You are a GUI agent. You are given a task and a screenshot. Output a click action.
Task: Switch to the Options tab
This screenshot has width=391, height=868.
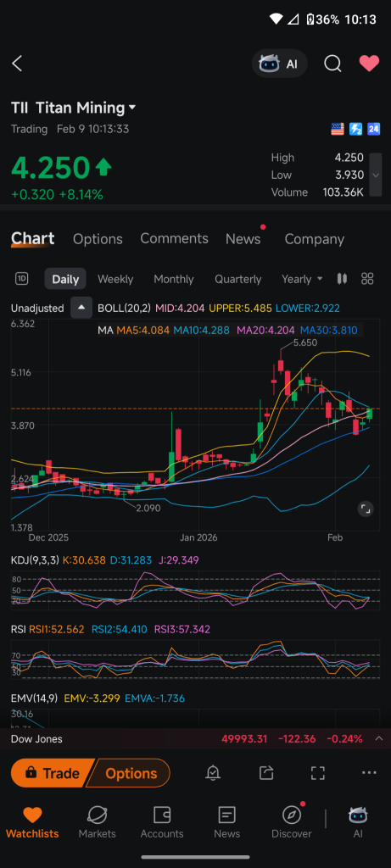(x=98, y=239)
